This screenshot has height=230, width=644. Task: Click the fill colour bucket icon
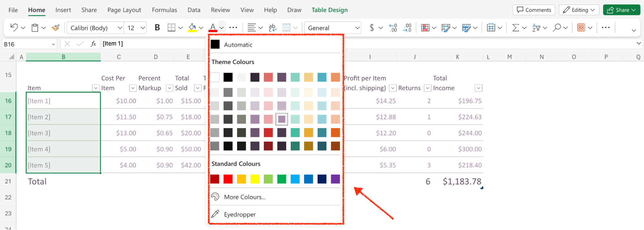tap(192, 28)
